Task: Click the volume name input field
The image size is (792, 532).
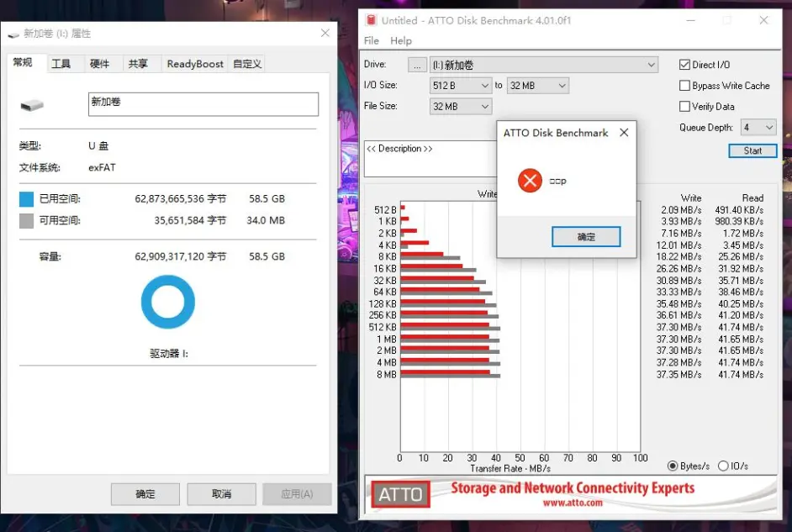Action: click(x=203, y=104)
